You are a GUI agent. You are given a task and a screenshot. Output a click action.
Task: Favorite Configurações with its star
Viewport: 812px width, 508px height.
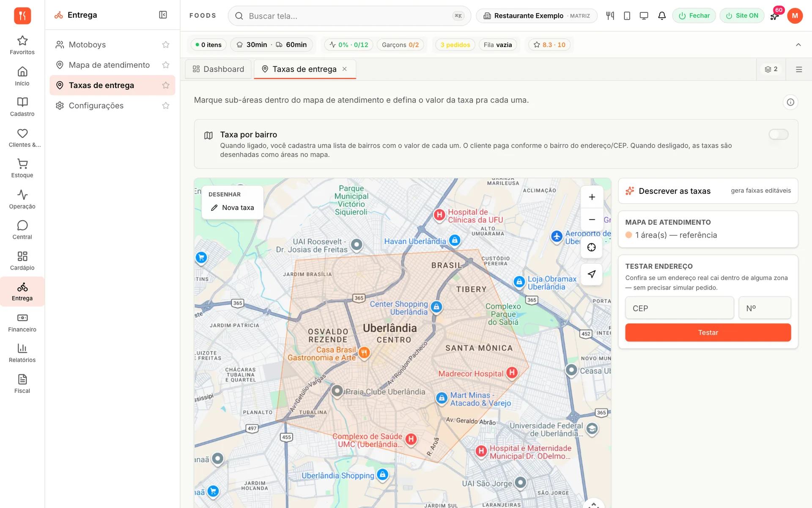[x=166, y=105]
